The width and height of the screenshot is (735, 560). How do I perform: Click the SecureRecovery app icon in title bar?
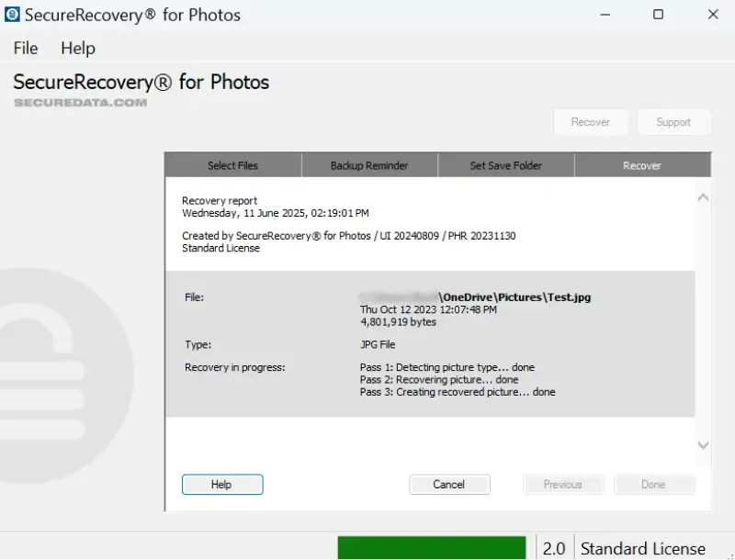pyautogui.click(x=12, y=14)
